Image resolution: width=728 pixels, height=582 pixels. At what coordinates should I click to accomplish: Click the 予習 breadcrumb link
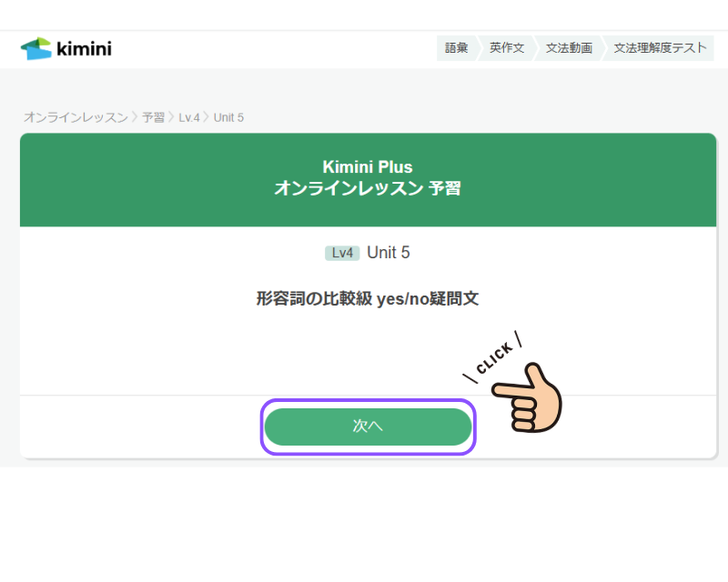point(154,117)
